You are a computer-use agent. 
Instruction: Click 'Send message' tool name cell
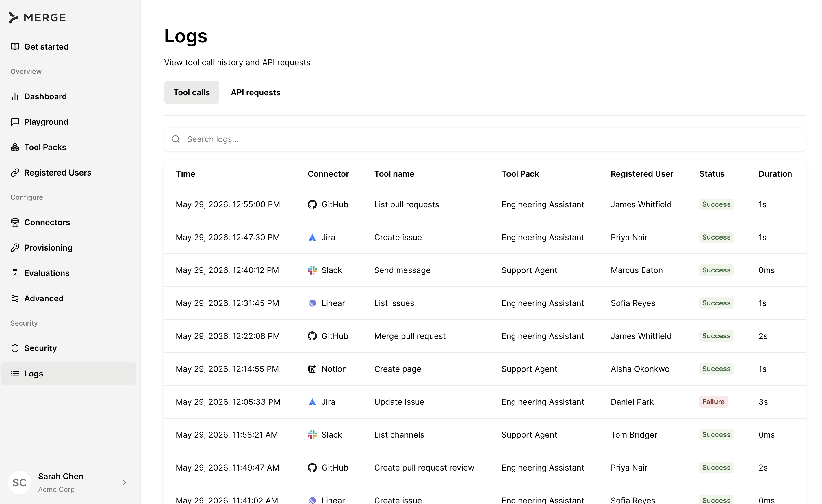402,270
